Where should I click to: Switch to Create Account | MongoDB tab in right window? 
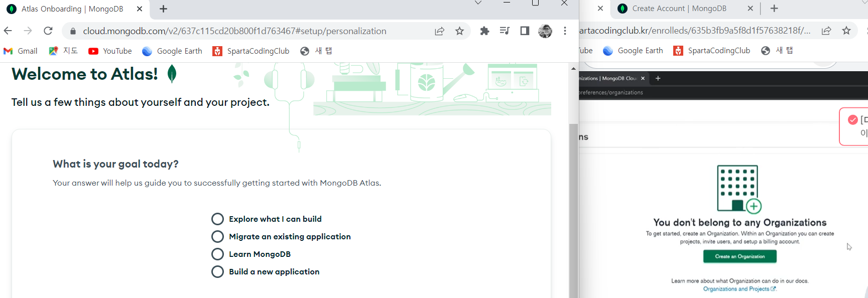pos(679,9)
